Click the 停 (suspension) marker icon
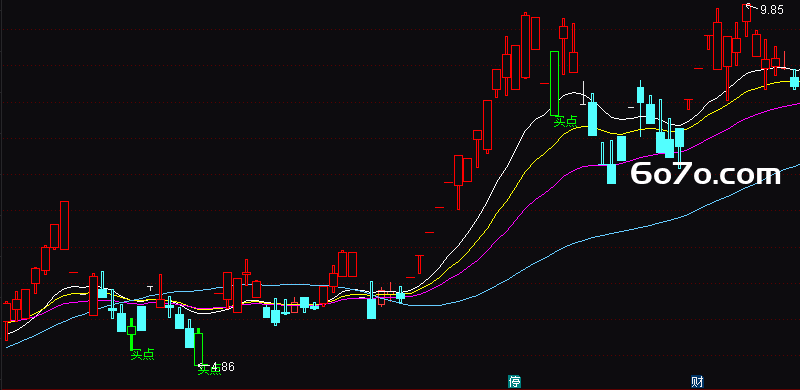The height and width of the screenshot is (390, 800). [514, 381]
